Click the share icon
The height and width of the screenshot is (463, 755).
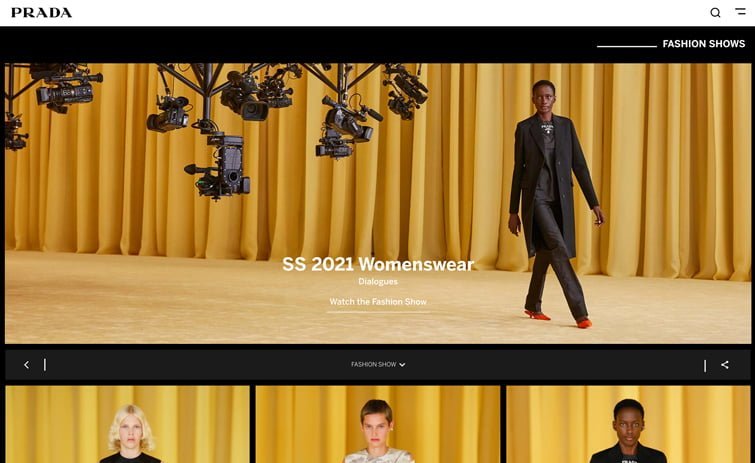click(x=725, y=365)
